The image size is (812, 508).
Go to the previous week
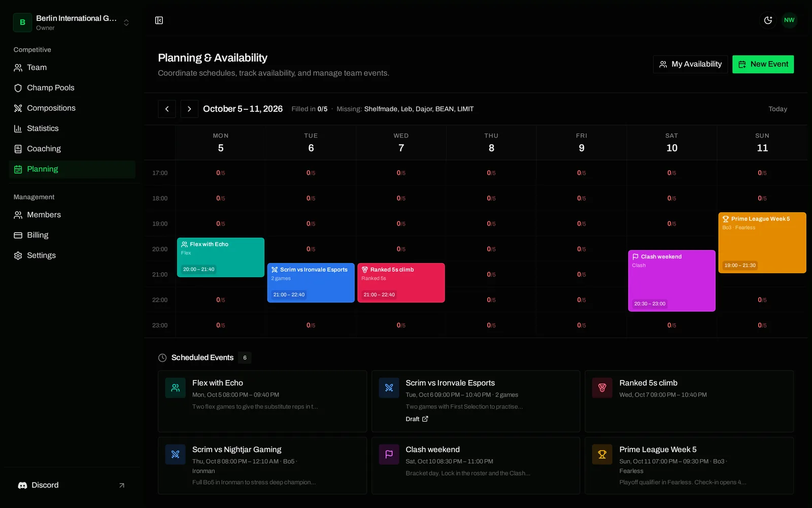(x=167, y=109)
